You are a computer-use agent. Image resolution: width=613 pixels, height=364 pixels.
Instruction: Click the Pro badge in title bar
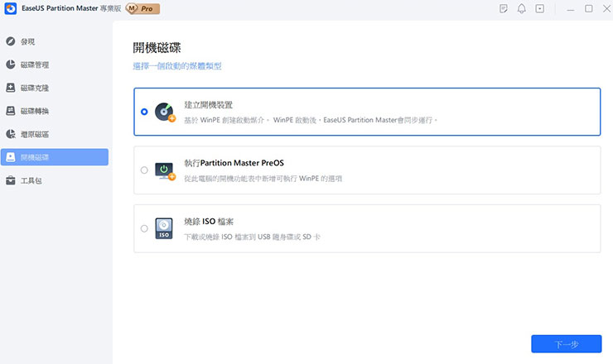(x=142, y=8)
